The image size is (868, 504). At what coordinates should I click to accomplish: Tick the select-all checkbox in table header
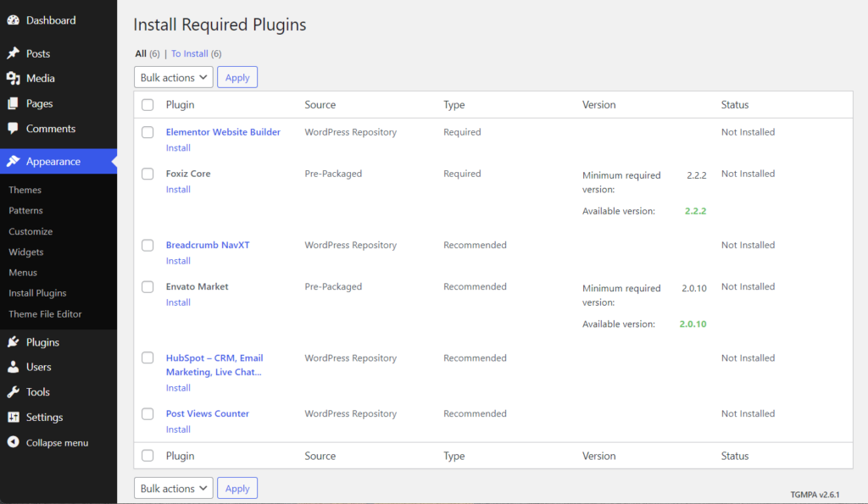[x=147, y=104]
